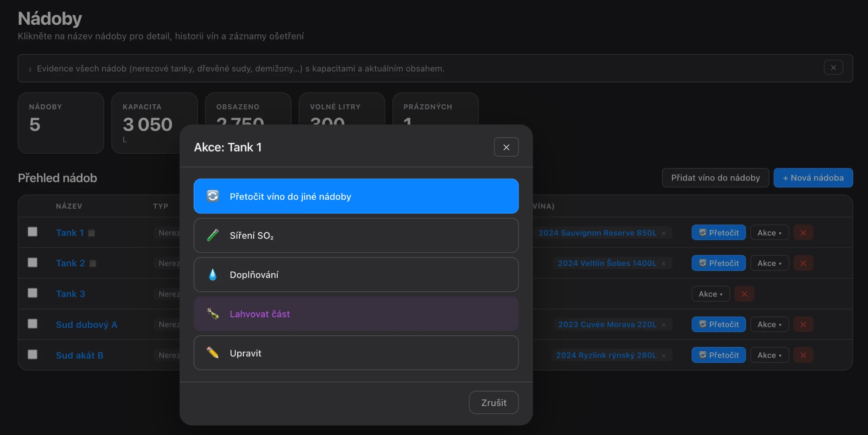Remove the 2024 Sauvignon Reserve 850L tag
The height and width of the screenshot is (435, 868).
coord(664,233)
